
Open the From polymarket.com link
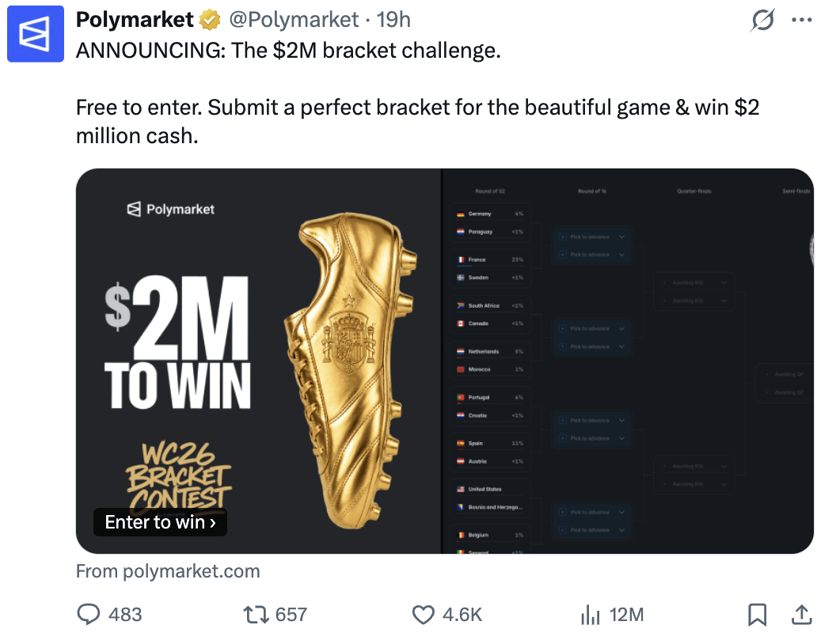pyautogui.click(x=168, y=571)
